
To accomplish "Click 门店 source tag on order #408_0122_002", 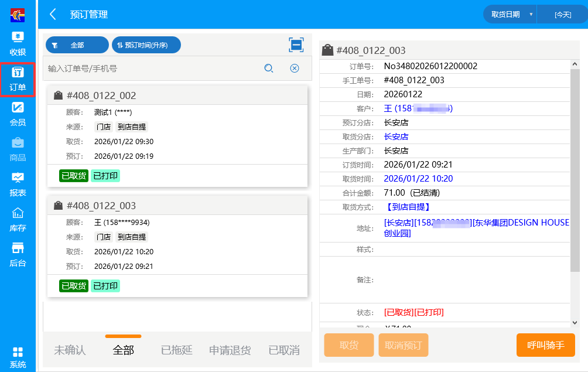I will pyautogui.click(x=104, y=127).
